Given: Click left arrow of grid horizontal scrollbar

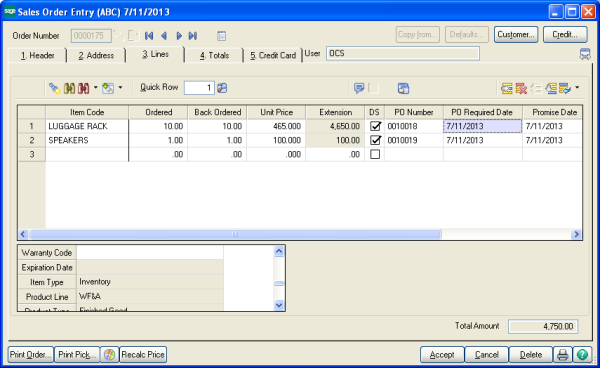Looking at the screenshot, I should point(23,234).
